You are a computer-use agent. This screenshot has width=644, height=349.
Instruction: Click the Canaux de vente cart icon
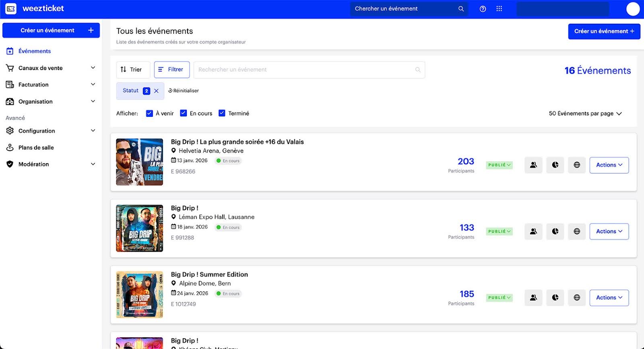point(10,68)
